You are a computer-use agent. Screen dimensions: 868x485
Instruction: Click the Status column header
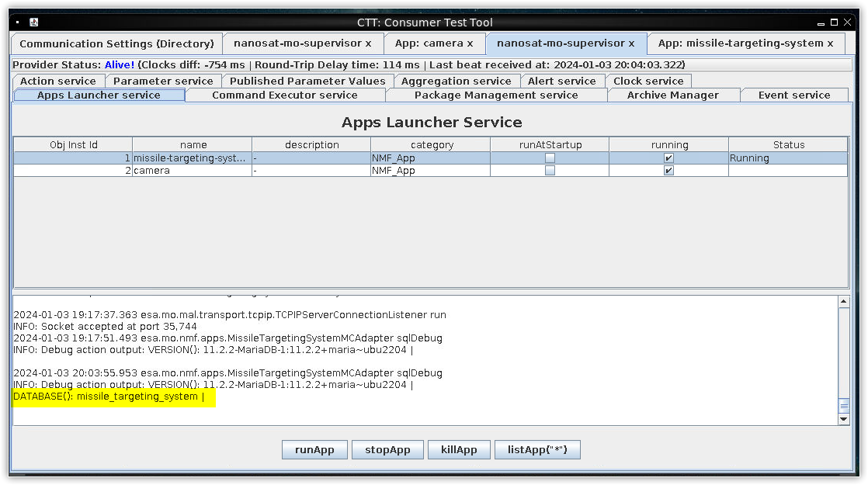point(788,145)
